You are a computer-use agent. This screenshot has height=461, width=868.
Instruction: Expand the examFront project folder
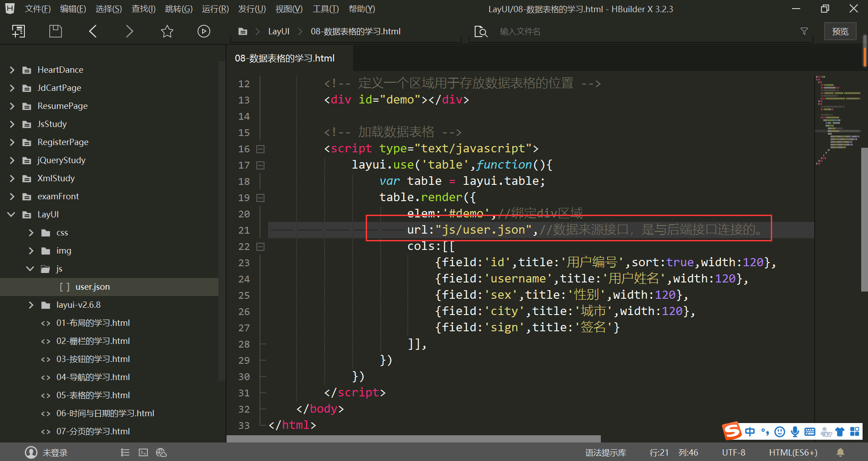12,196
